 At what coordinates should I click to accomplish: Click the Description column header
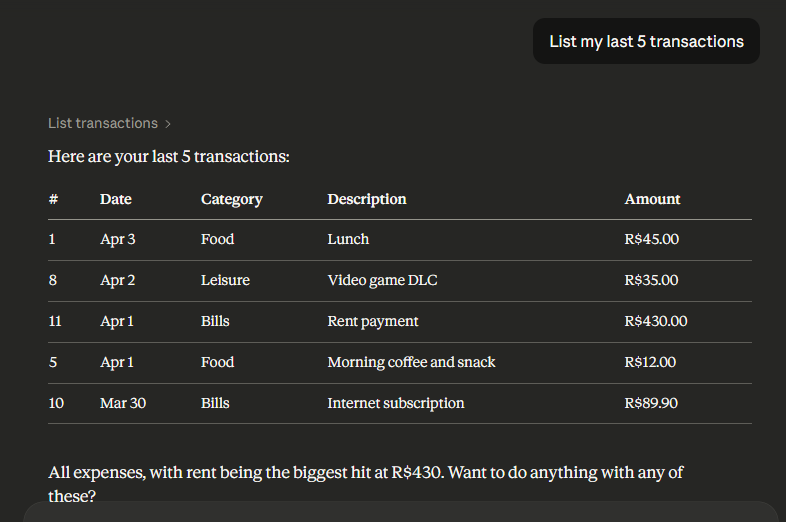(367, 199)
